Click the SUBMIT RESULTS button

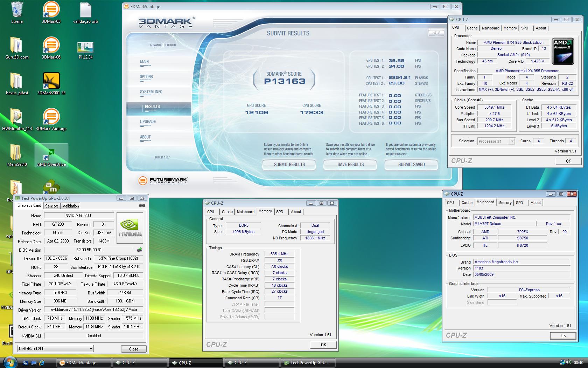[x=289, y=164]
